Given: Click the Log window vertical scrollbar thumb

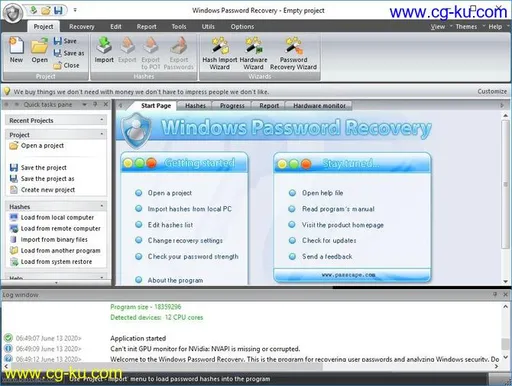Looking at the screenshot, I should 506,344.
